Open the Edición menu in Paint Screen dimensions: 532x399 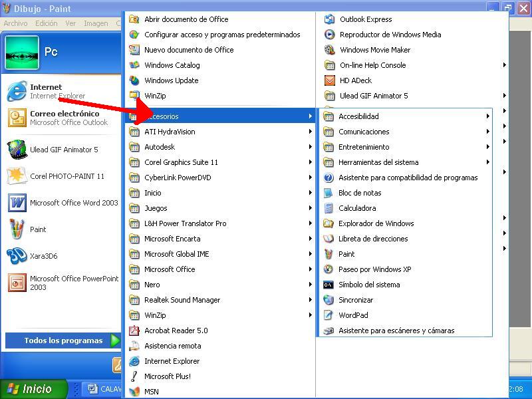[47, 23]
